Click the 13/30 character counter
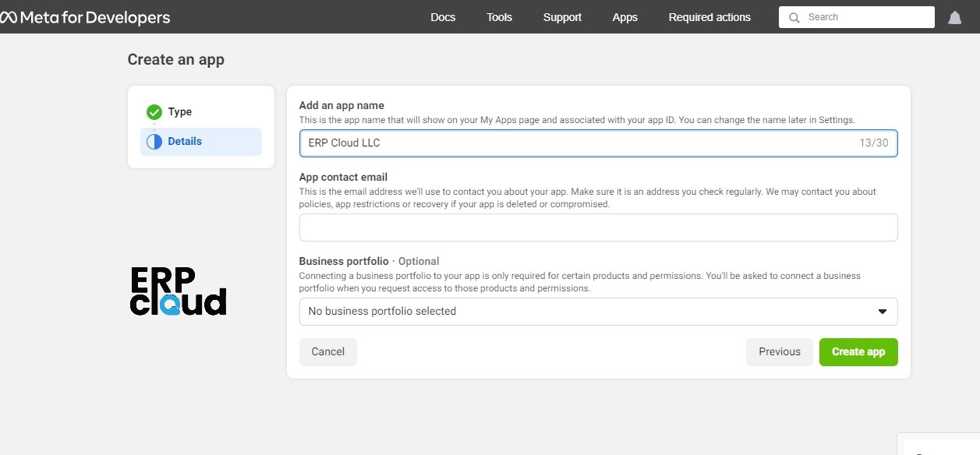Screen dimensions: 980x455 874,143
